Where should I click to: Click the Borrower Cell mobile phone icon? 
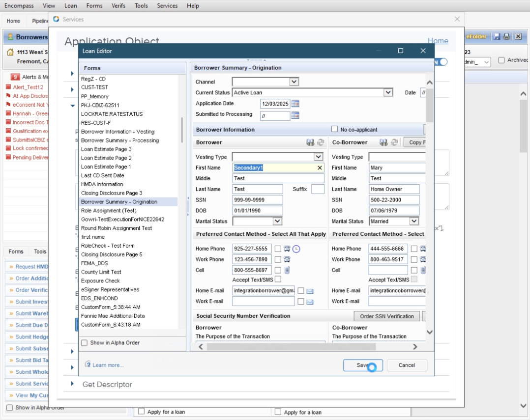287,270
